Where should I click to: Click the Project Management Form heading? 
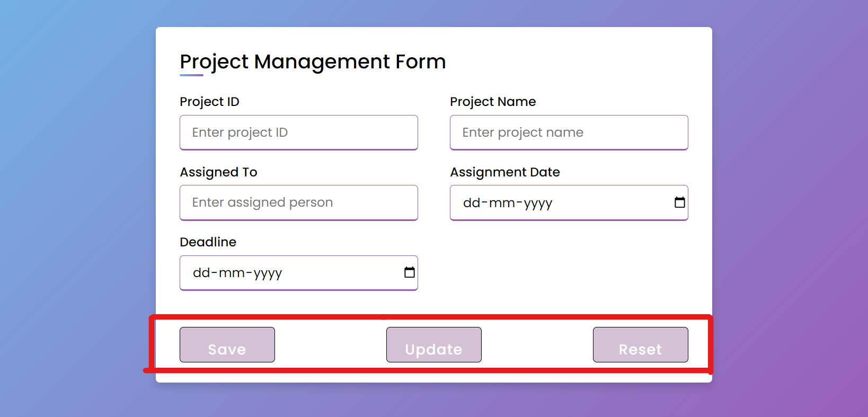pyautogui.click(x=313, y=61)
